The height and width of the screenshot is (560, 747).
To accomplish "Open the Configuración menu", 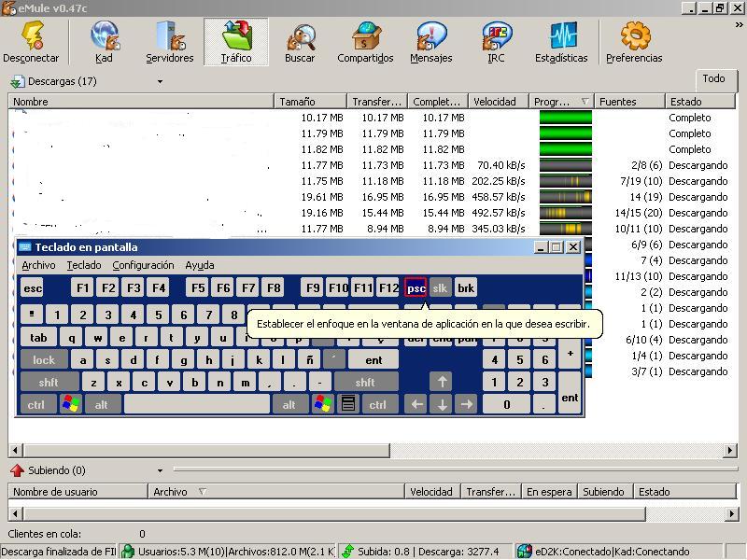I will 143,265.
